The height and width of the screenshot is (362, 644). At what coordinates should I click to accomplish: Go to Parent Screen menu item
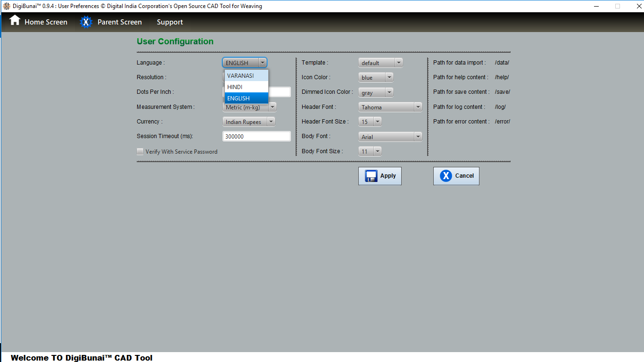tap(119, 22)
